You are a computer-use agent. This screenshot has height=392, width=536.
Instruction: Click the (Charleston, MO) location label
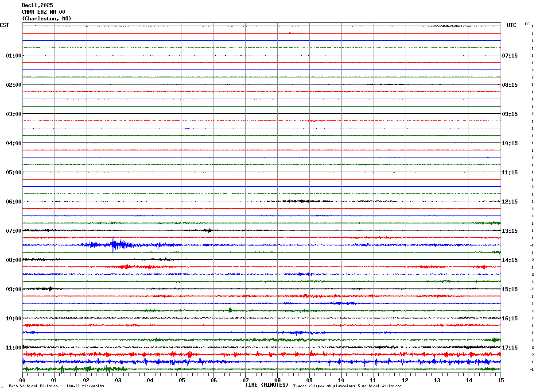tap(47, 19)
